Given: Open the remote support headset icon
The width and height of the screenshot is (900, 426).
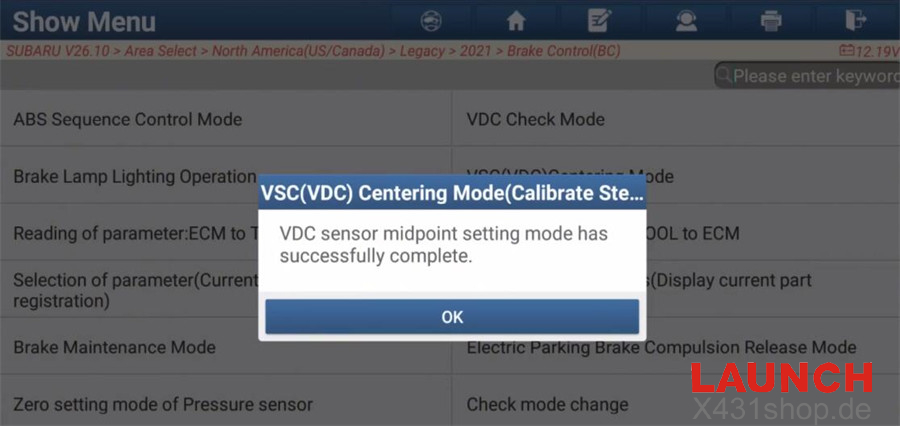Looking at the screenshot, I should [x=686, y=20].
